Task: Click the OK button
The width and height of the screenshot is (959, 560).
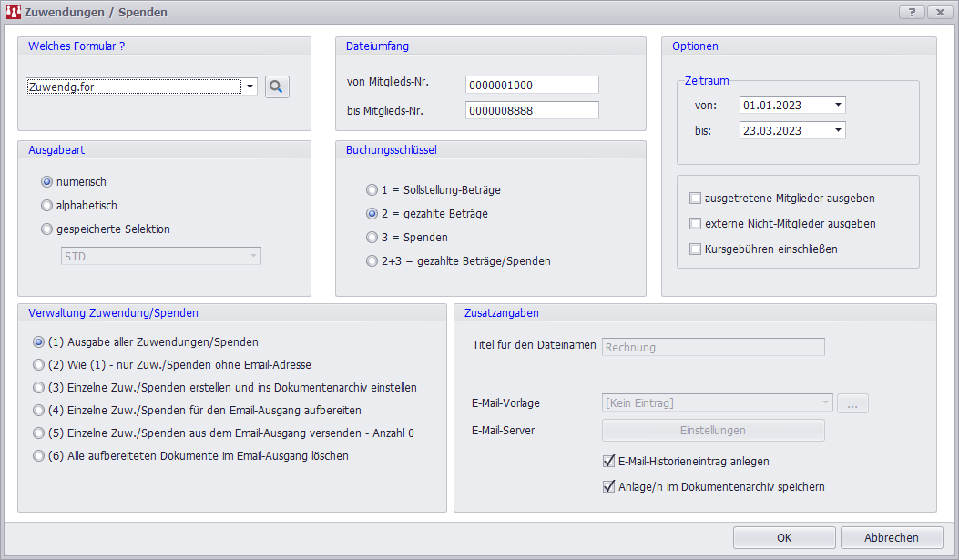Action: coord(783,537)
